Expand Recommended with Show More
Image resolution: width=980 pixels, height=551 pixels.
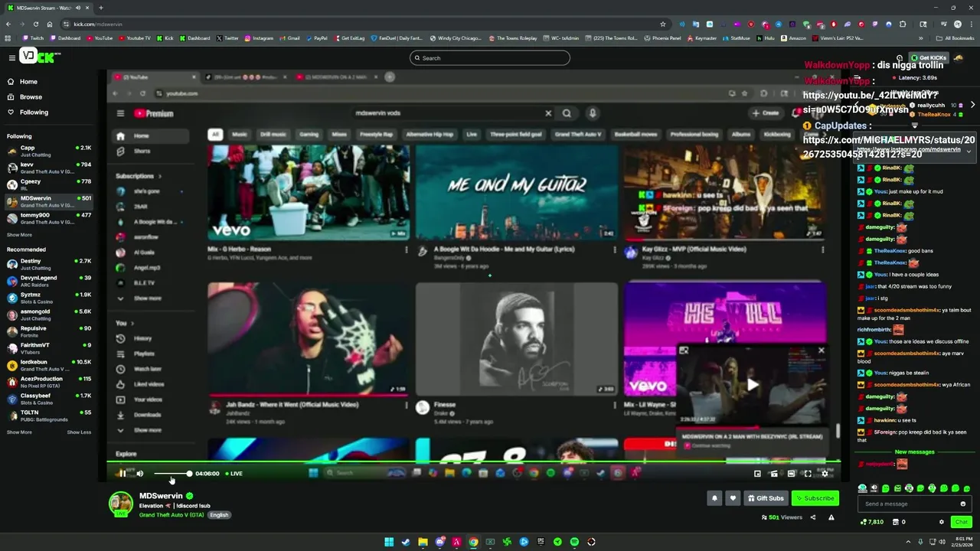point(19,432)
